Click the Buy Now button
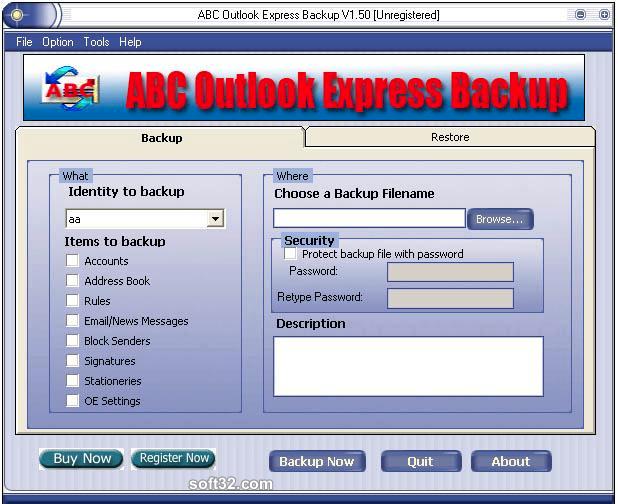618x504 pixels. (x=82, y=459)
